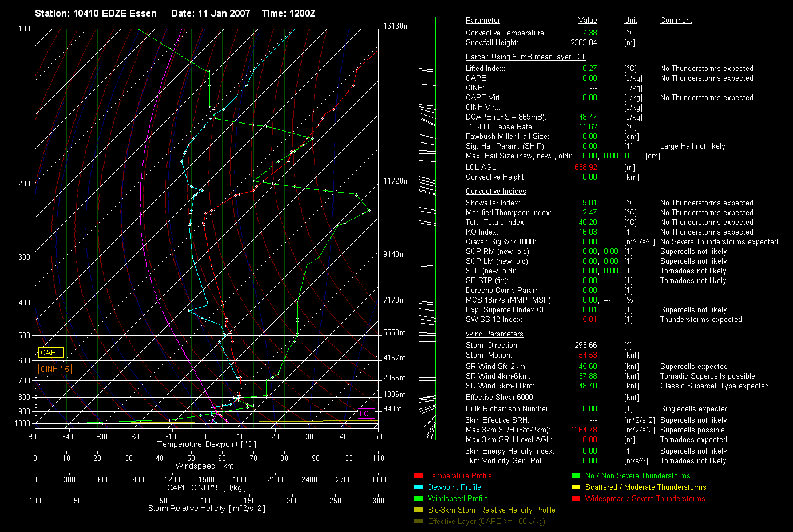Image resolution: width=793 pixels, height=532 pixels.
Task: Click the yellow CAPE label box
Action: 50,352
